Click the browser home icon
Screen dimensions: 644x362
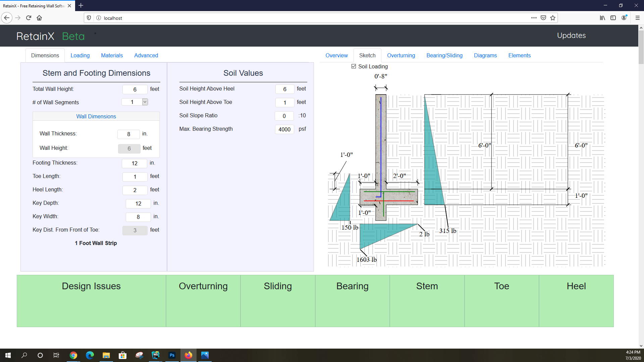(39, 18)
